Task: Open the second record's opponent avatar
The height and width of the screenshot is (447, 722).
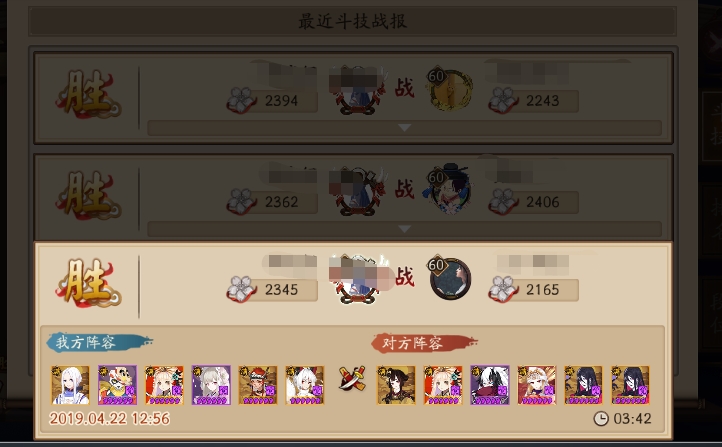Action: tap(448, 190)
